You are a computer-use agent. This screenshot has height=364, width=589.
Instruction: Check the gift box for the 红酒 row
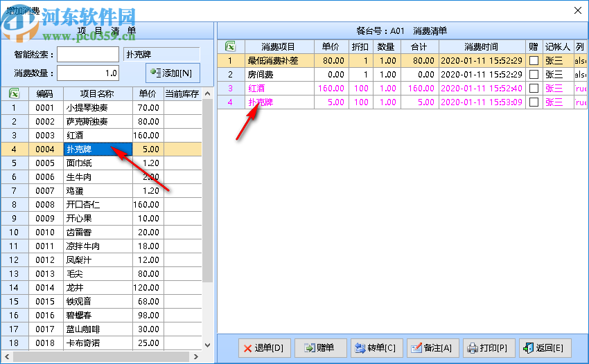(534, 89)
